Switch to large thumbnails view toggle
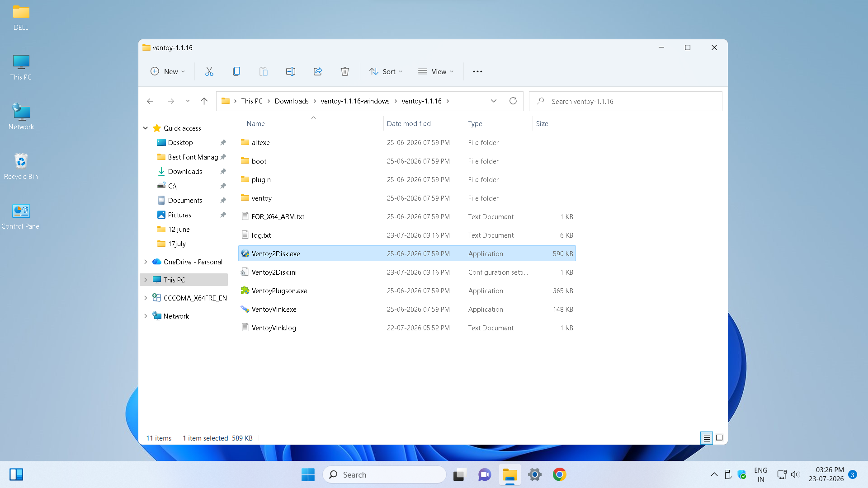The width and height of the screenshot is (868, 488). point(719,438)
